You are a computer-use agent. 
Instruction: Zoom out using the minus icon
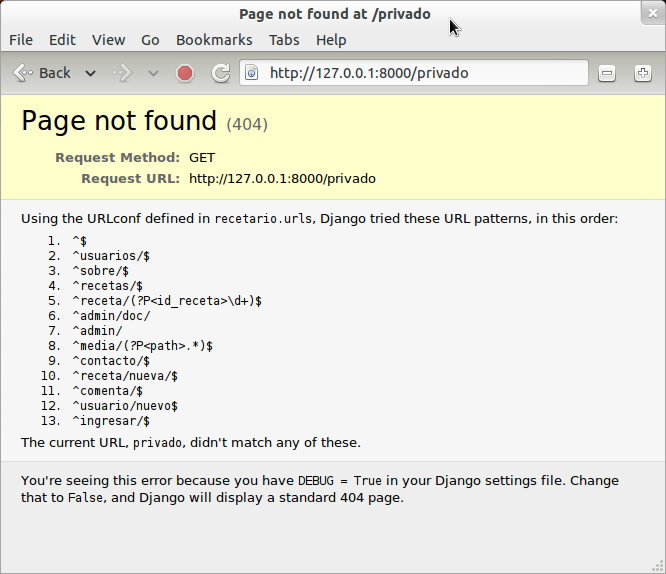pos(607,73)
